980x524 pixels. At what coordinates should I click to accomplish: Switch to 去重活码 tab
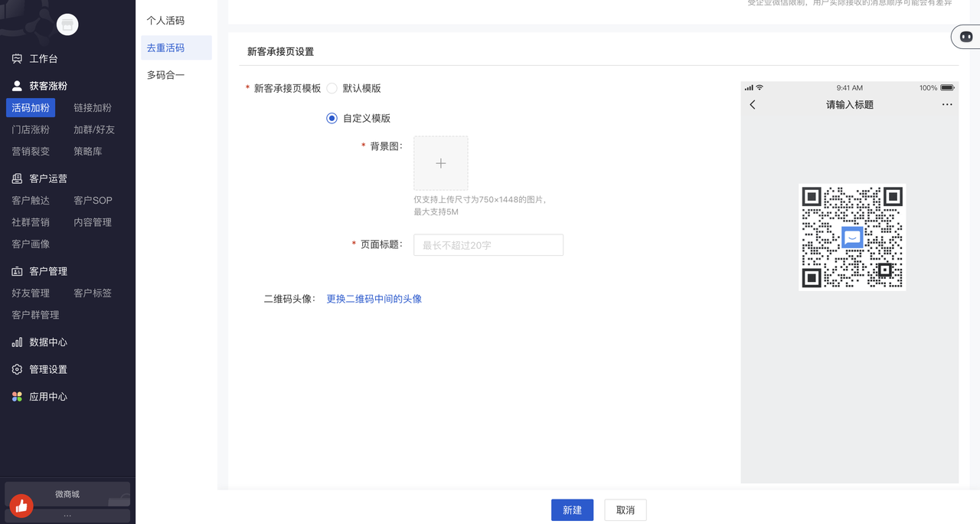point(176,47)
